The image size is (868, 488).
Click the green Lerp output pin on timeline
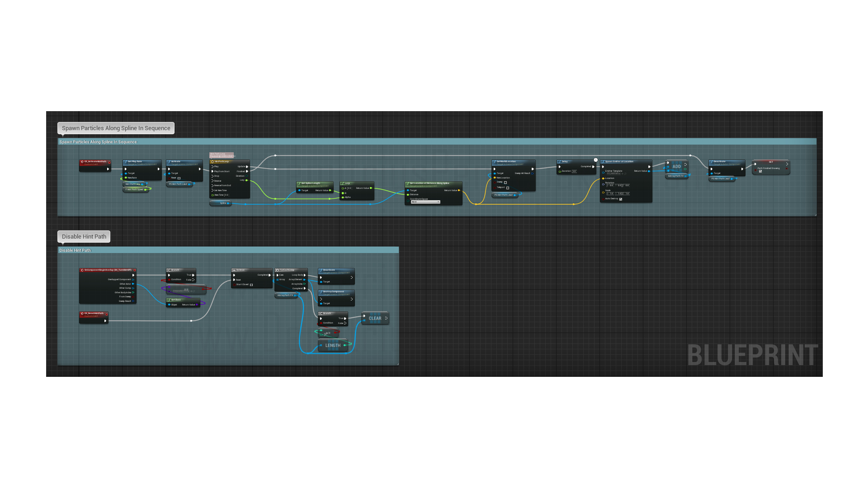tap(246, 180)
